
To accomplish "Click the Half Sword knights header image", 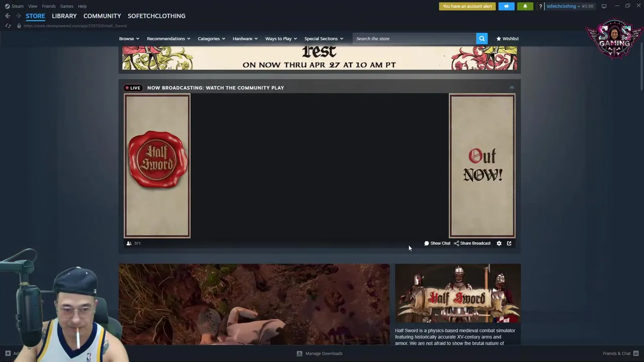I will pyautogui.click(x=458, y=293).
